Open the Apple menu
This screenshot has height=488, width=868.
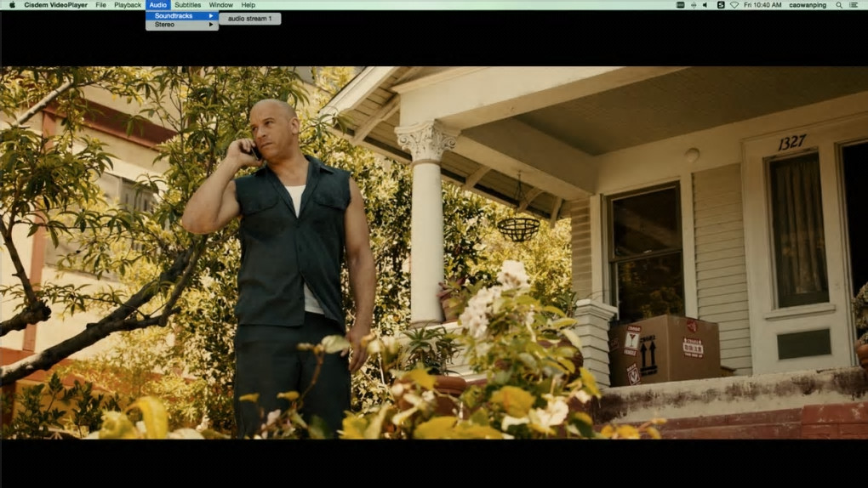pyautogui.click(x=12, y=5)
